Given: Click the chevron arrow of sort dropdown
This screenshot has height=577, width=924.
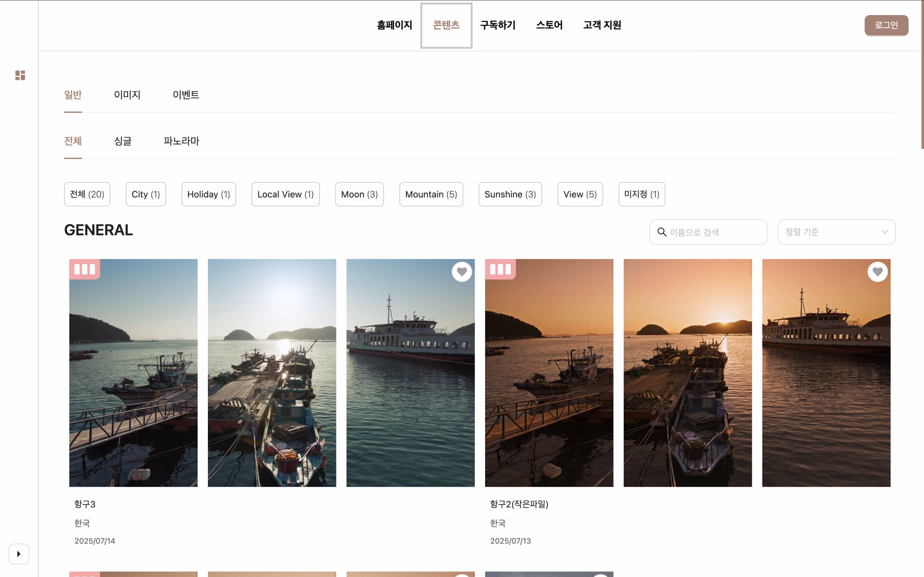Looking at the screenshot, I should [x=884, y=232].
